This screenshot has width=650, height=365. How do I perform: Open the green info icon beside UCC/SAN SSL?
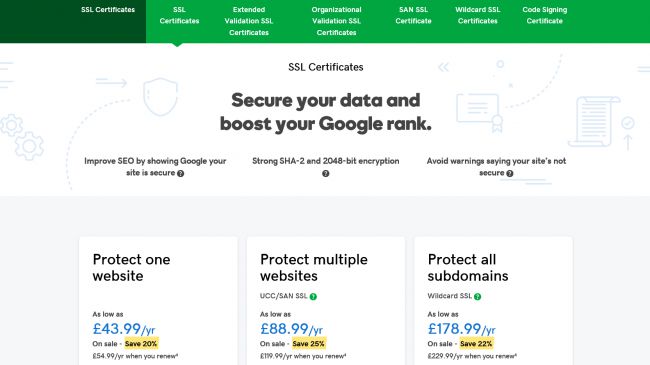pos(313,297)
